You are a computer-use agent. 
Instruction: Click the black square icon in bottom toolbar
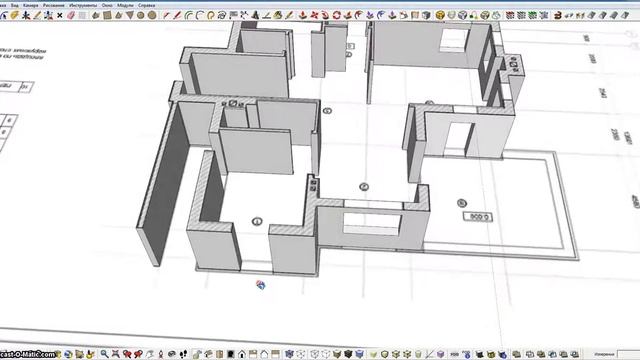[231, 354]
